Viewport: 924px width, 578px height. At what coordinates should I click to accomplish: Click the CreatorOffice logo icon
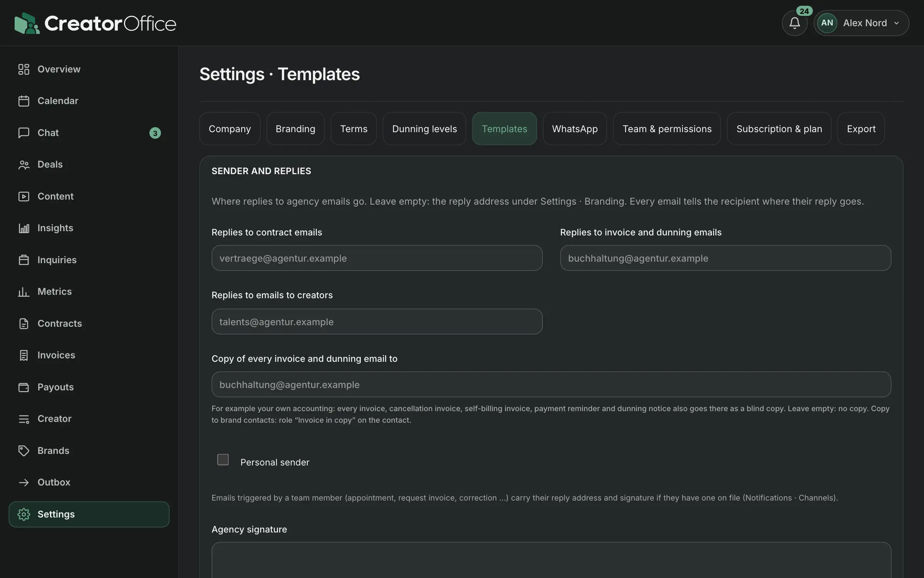point(27,23)
